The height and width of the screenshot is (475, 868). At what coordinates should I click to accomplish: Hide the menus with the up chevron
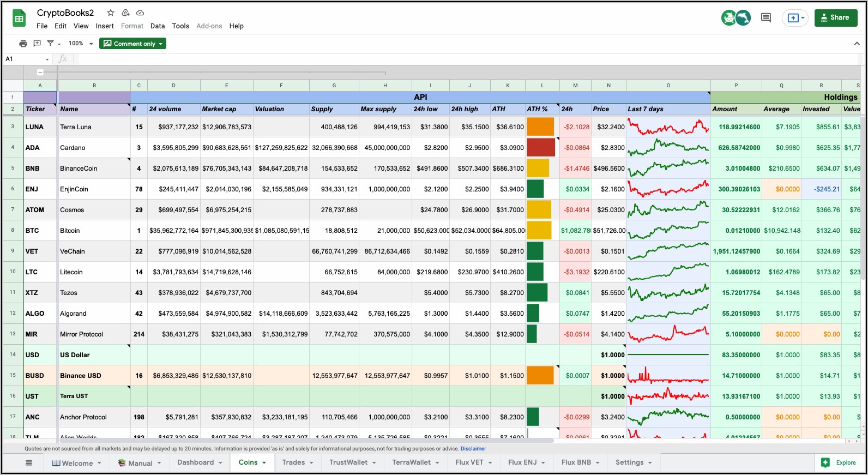coord(857,44)
